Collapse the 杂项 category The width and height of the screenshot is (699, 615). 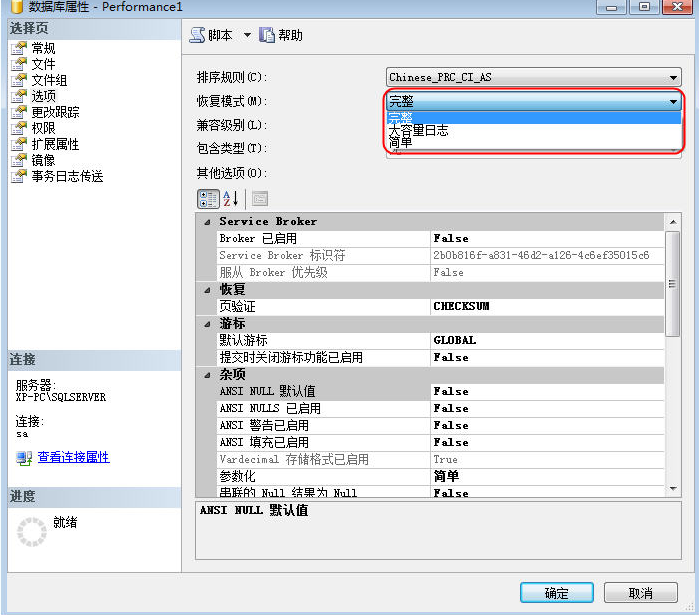pyautogui.click(x=207, y=375)
